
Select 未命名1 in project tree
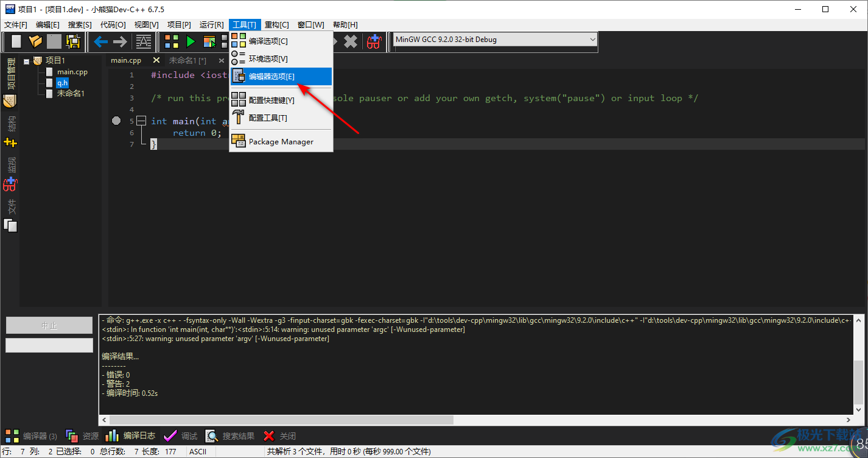coord(71,94)
